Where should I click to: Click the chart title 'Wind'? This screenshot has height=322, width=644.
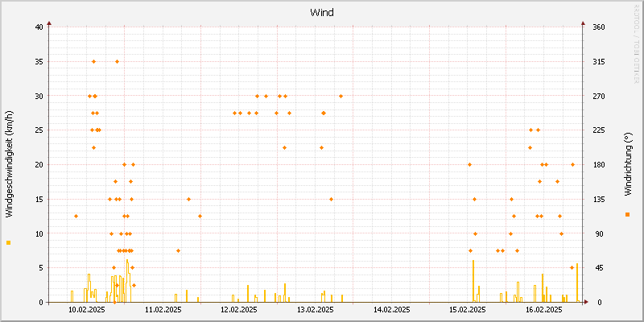(x=321, y=13)
